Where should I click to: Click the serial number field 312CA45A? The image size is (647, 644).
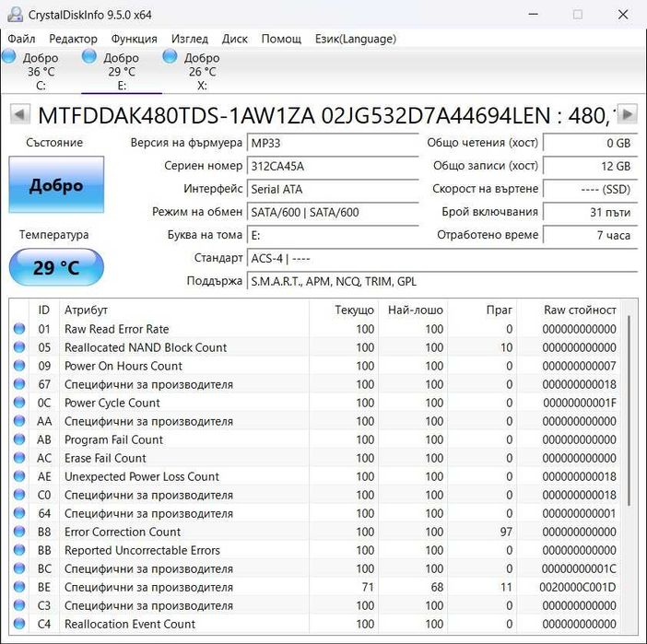click(x=333, y=166)
